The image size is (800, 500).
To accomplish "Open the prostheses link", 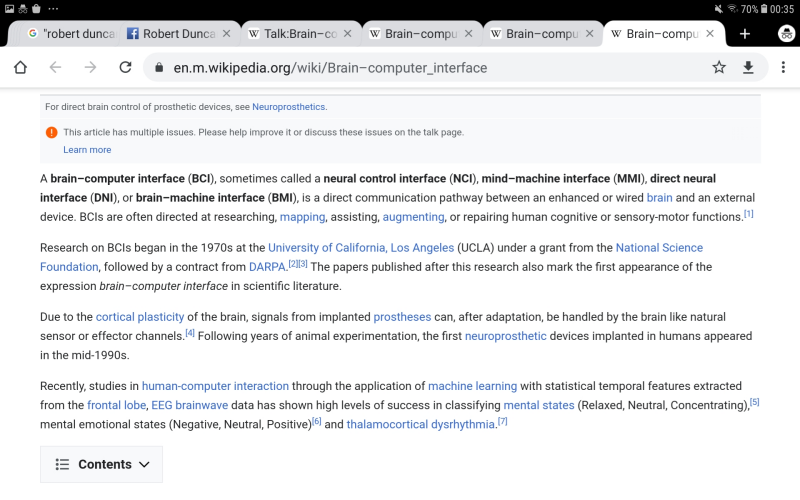I will pos(402,317).
